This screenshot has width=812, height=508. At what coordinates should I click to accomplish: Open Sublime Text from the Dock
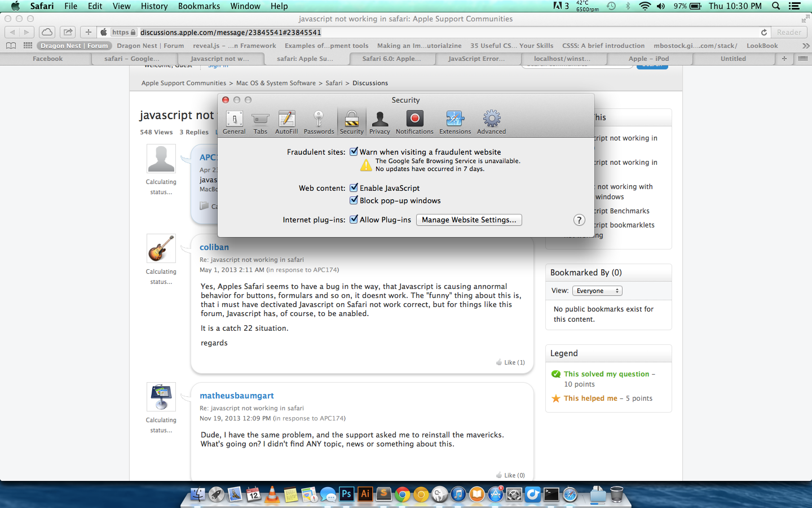pos(383,494)
